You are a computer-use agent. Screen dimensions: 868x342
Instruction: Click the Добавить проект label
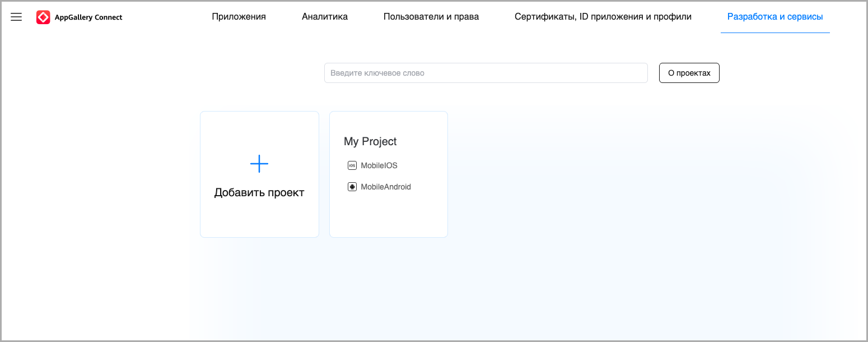click(x=259, y=193)
